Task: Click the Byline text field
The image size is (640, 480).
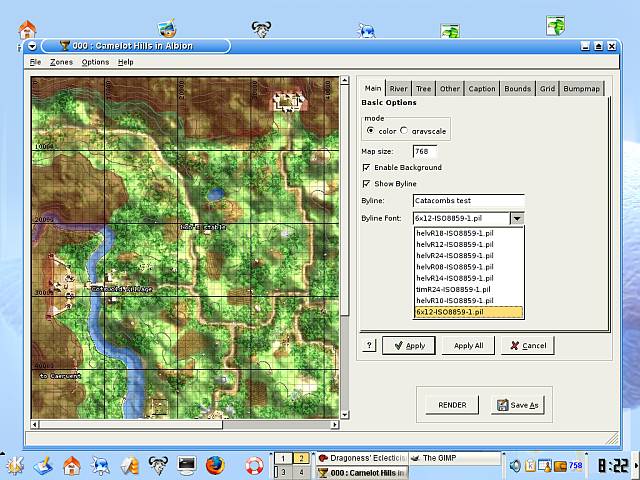Action: (x=468, y=201)
